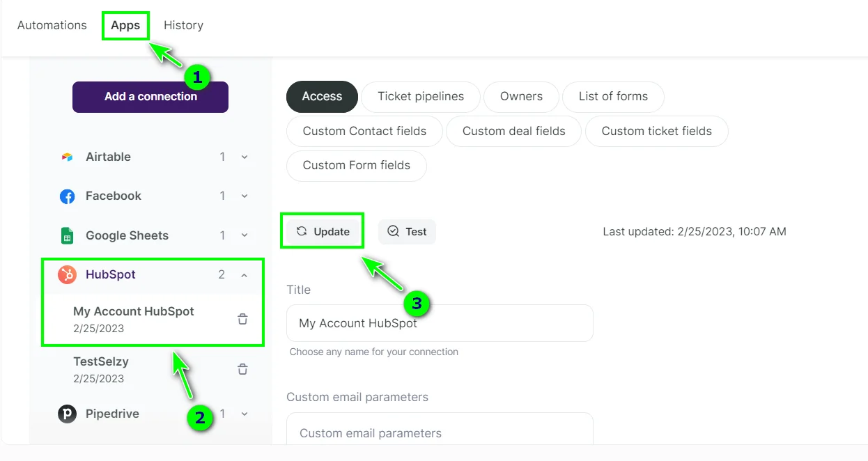Select the Ticket pipelines tab
The height and width of the screenshot is (461, 868).
[x=420, y=97]
